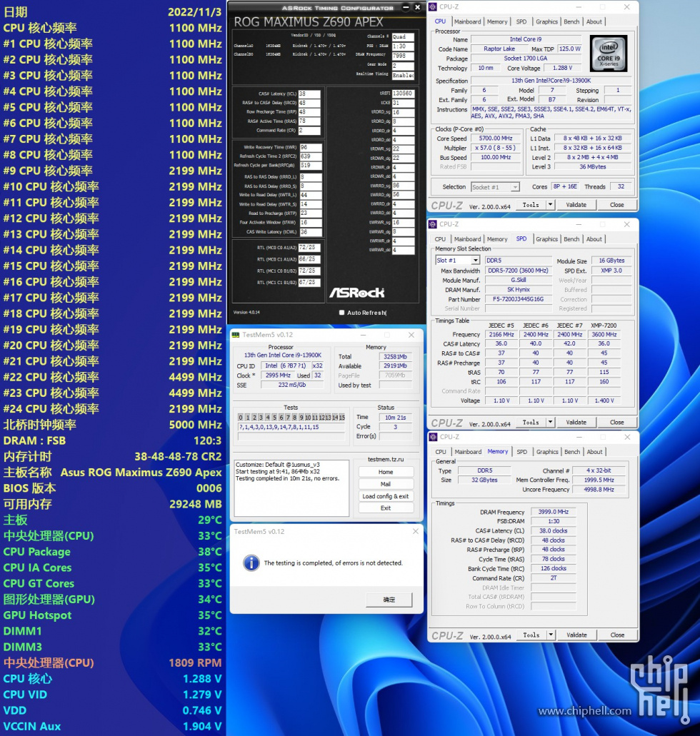Click the Uncore Frequency value 4998.8 MHz
700x736 pixels.
[x=599, y=489]
